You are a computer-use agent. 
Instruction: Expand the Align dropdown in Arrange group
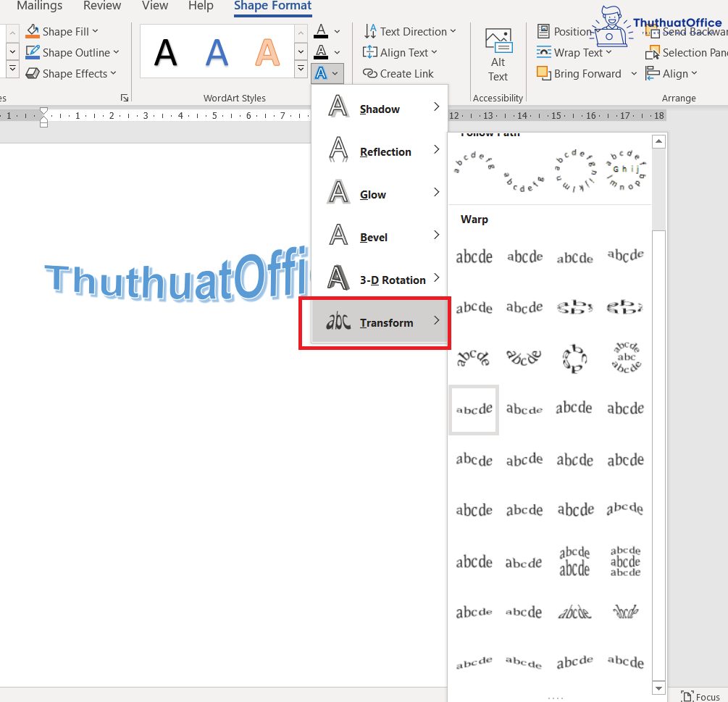click(x=694, y=73)
